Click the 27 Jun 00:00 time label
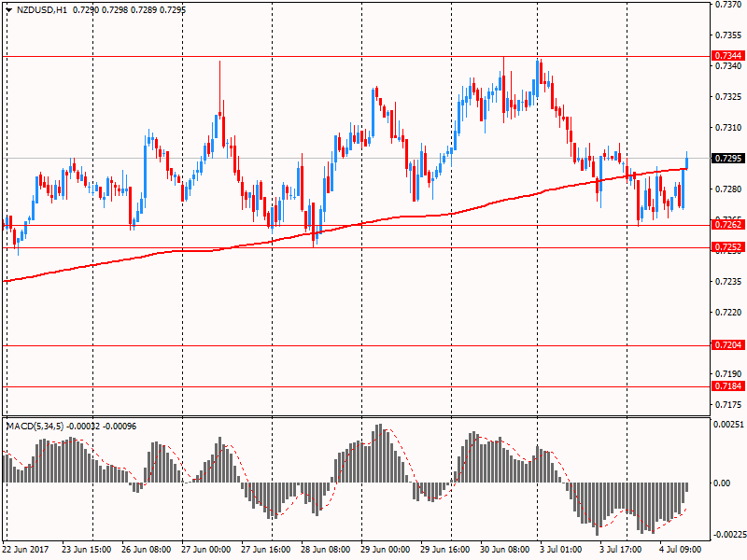 [205, 549]
